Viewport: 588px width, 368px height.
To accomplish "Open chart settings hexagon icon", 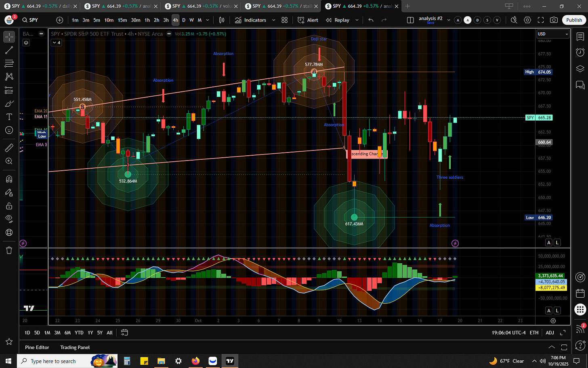I will (x=527, y=20).
